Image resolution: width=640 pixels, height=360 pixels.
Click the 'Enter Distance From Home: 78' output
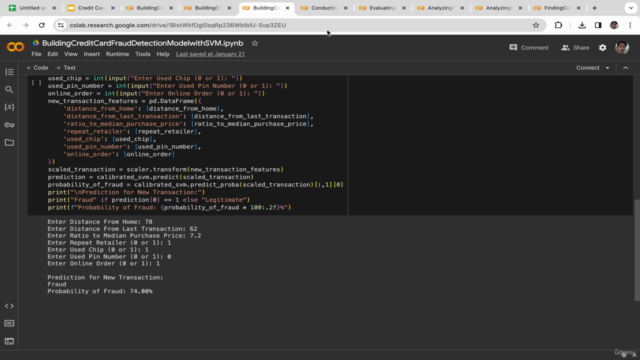[100, 222]
